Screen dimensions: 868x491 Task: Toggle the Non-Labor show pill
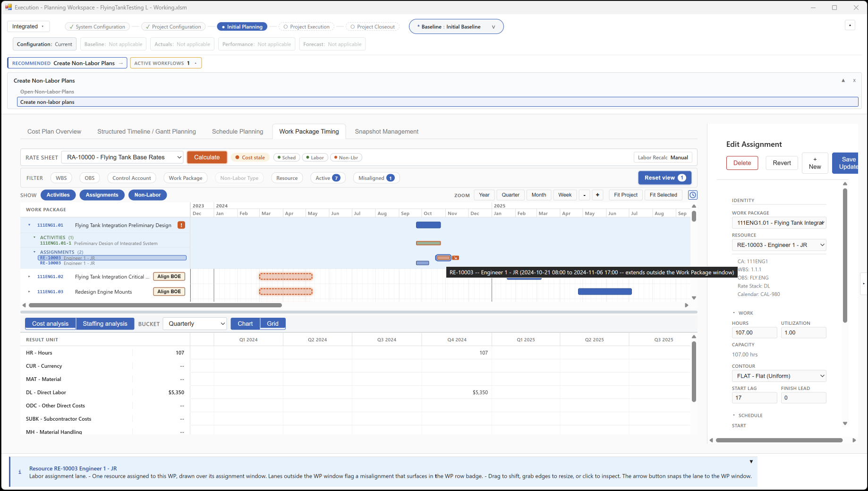click(147, 195)
